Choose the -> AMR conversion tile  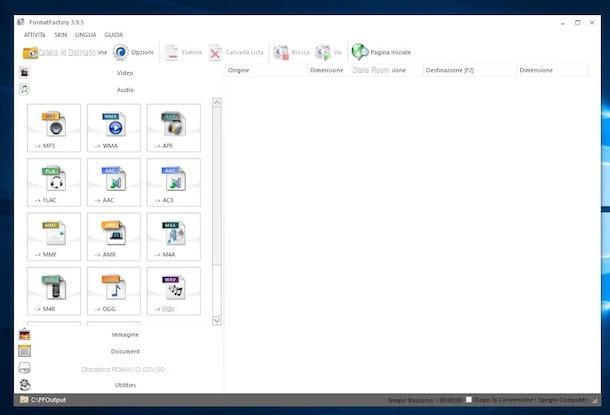tap(114, 236)
